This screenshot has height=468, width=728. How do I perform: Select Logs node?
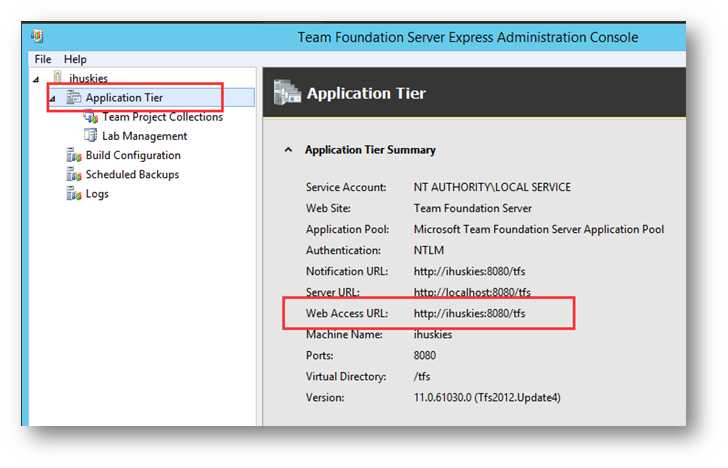[97, 194]
